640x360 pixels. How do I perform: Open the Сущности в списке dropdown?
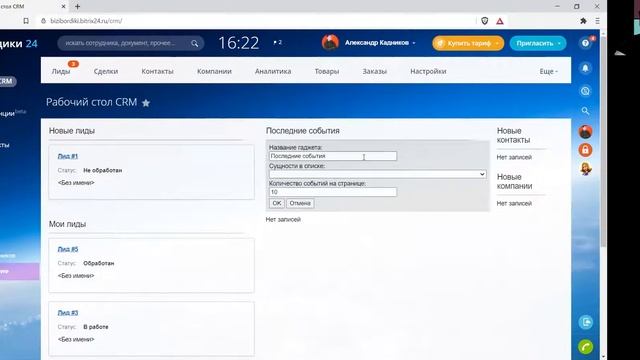coord(378,174)
